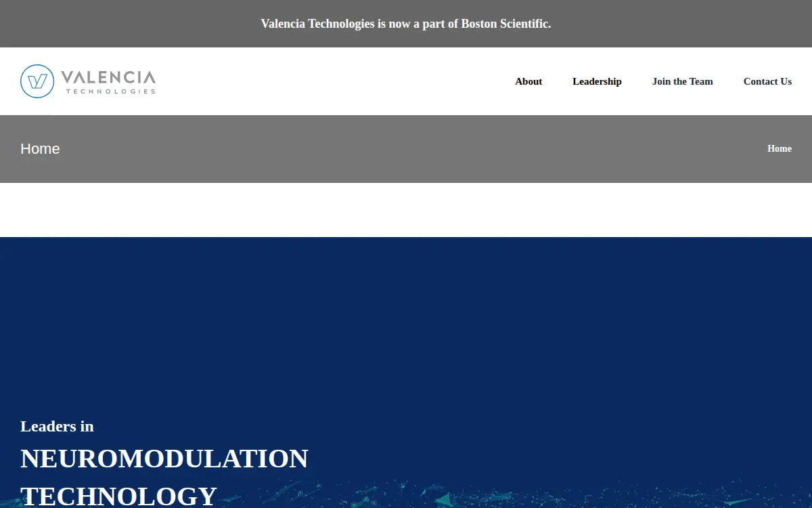Viewport: 812px width, 508px height.
Task: Click the Home breadcrumb link
Action: (779, 148)
